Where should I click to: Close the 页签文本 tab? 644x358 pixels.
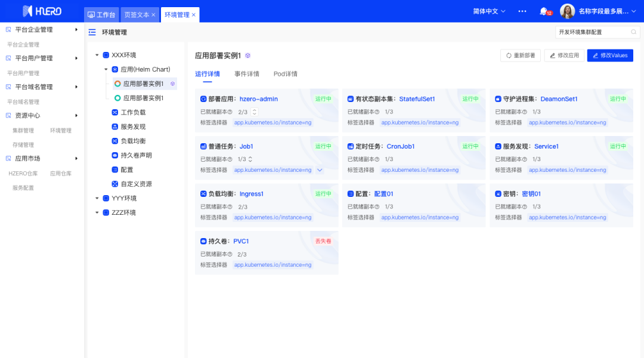tap(153, 14)
